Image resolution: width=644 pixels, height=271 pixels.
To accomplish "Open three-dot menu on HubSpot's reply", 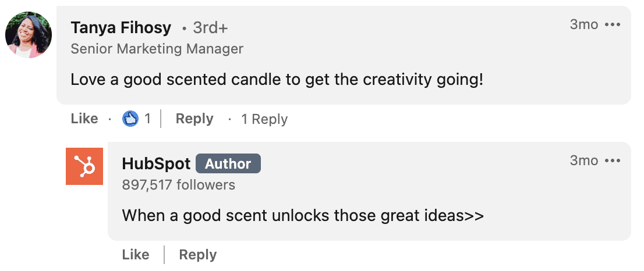I will [613, 161].
